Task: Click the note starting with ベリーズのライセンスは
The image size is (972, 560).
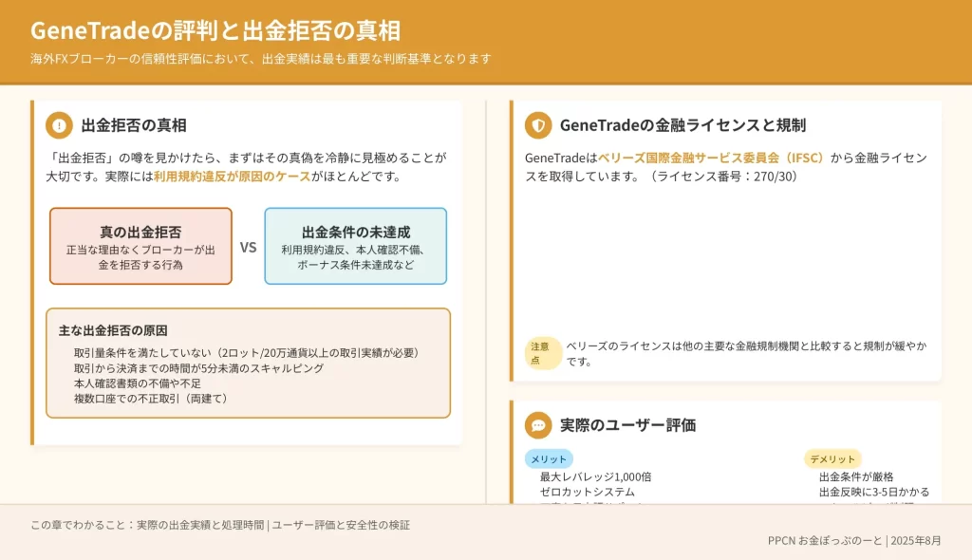Action: click(x=746, y=353)
